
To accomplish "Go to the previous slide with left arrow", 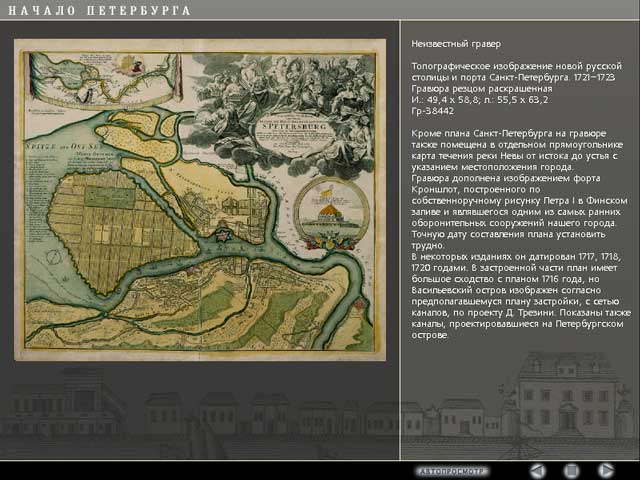I will click(x=538, y=469).
